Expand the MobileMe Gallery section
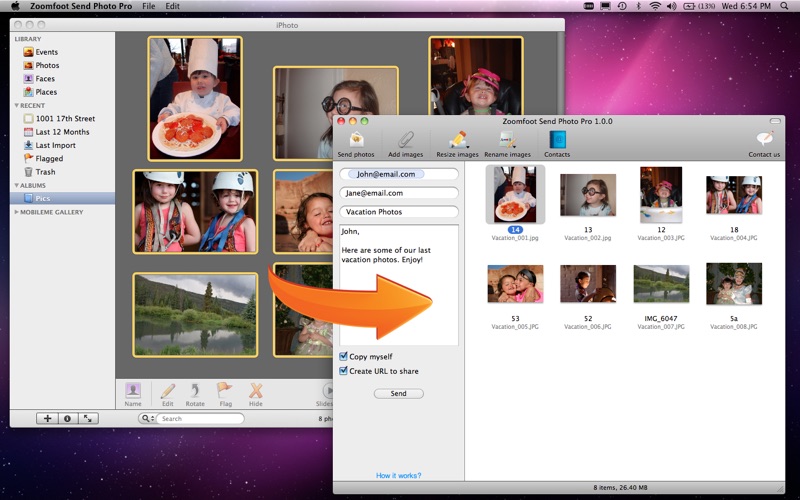The width and height of the screenshot is (800, 500). click(x=16, y=212)
